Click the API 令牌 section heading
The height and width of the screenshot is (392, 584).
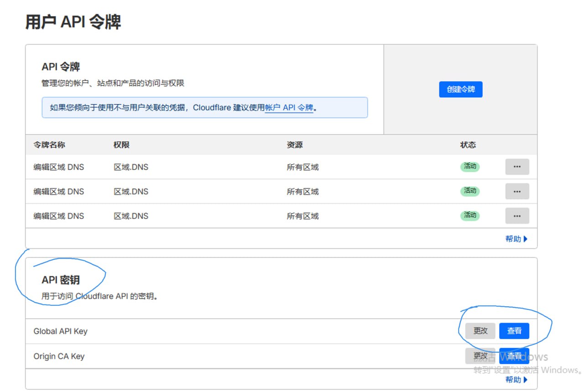tap(61, 67)
